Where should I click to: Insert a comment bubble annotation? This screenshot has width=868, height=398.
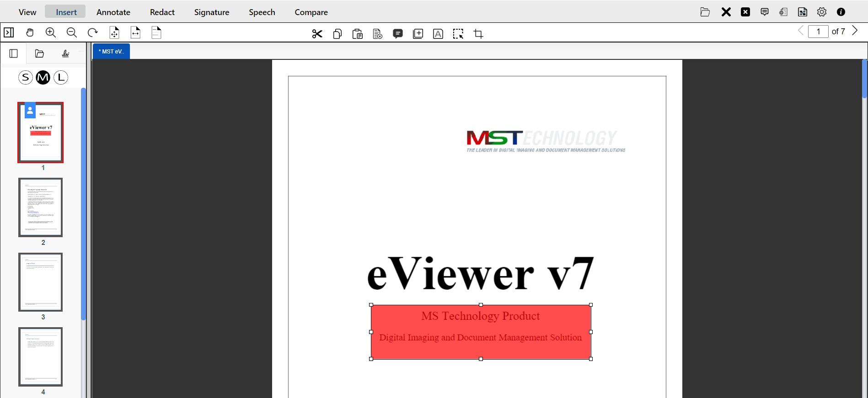pos(398,34)
